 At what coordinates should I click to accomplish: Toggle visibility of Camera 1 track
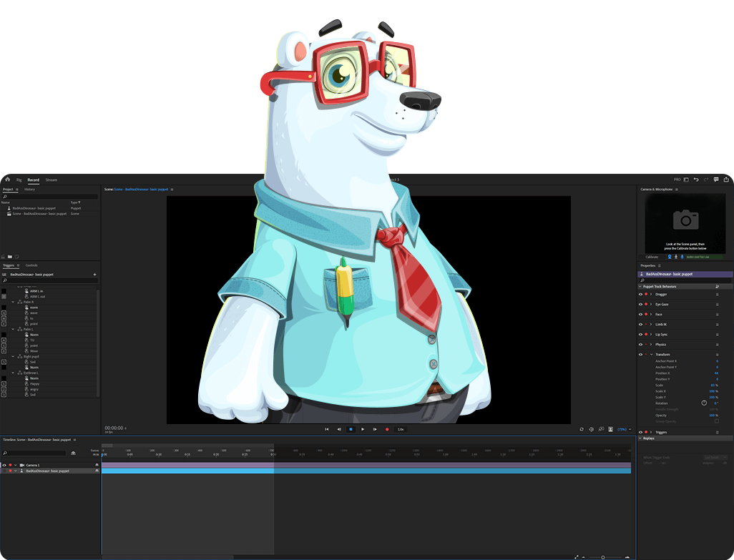tap(4, 465)
